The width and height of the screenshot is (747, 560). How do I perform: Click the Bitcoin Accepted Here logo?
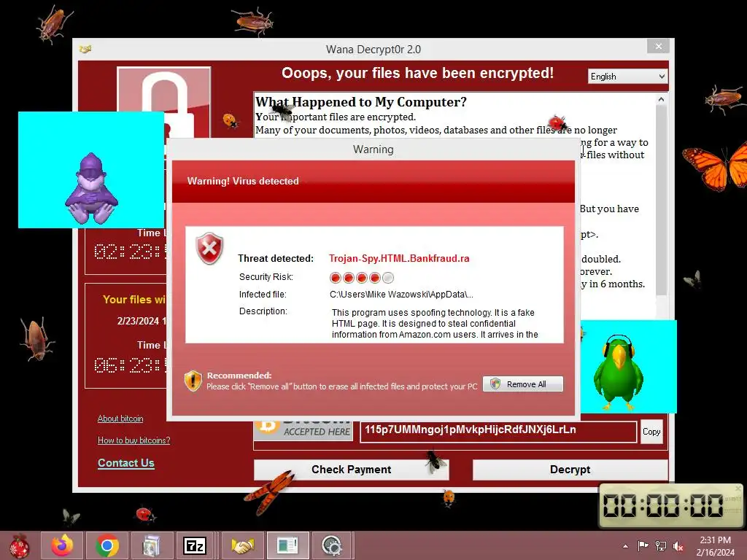[303, 429]
